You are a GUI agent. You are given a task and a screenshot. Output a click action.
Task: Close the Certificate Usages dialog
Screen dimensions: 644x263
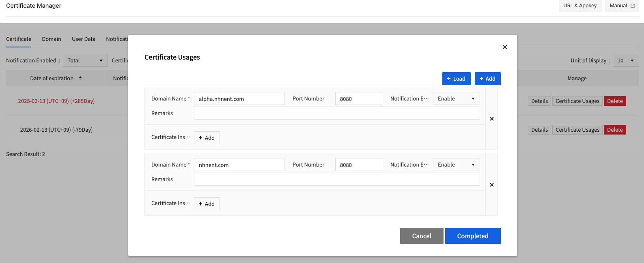point(504,47)
